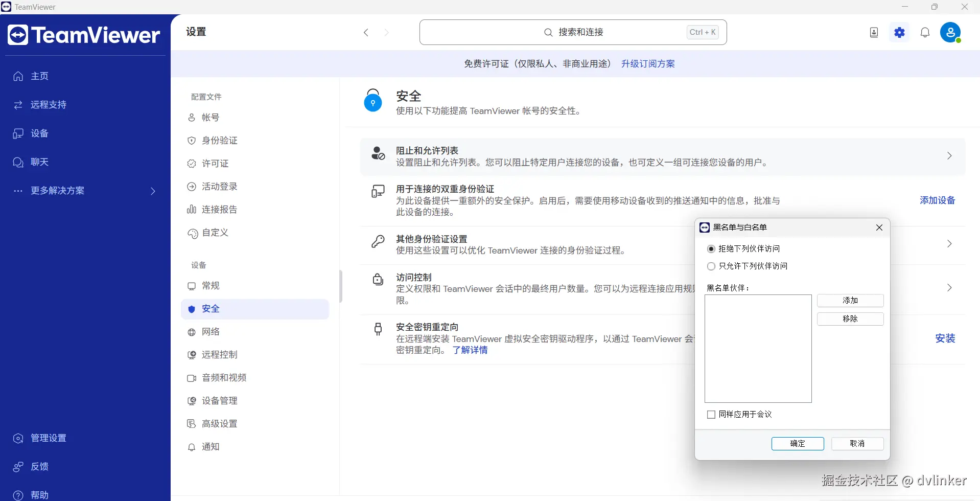Close the 黑名单与白名单 dialog
980x501 pixels.
tap(879, 227)
